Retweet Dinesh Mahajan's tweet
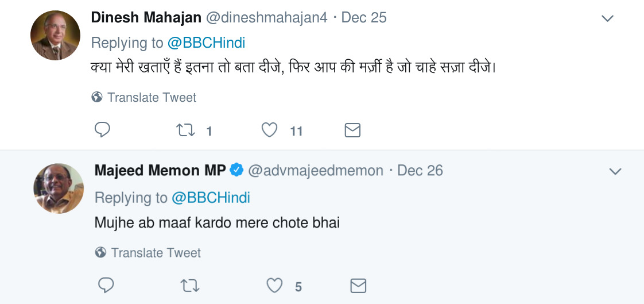Viewport: 644px width, 304px height. pyautogui.click(x=185, y=130)
